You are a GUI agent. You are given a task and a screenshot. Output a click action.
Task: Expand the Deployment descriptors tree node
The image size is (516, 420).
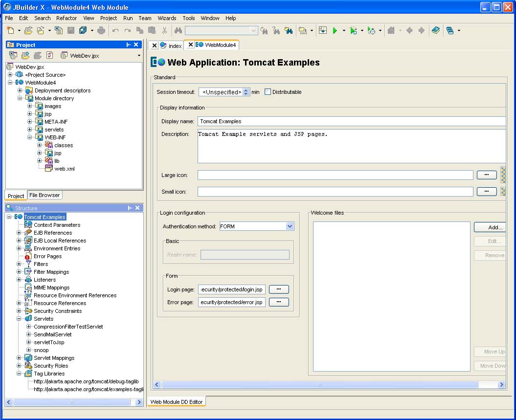(20, 90)
